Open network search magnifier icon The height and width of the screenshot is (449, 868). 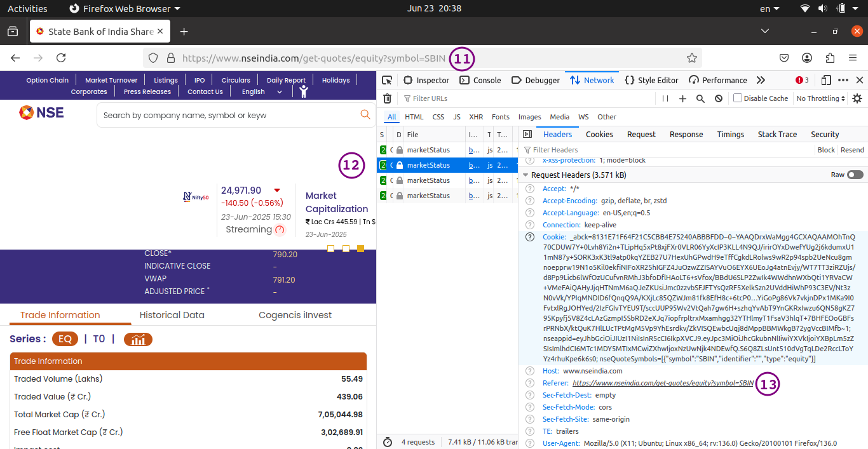(x=700, y=98)
